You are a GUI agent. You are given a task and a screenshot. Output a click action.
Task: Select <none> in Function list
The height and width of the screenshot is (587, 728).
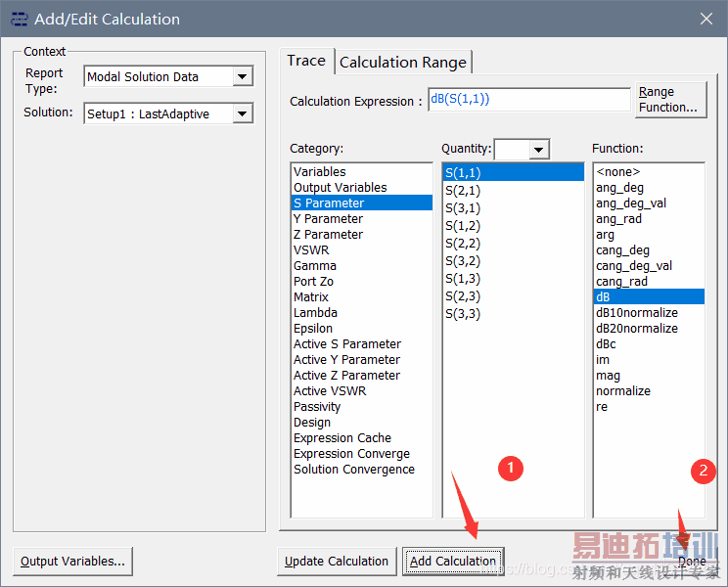tap(649, 171)
